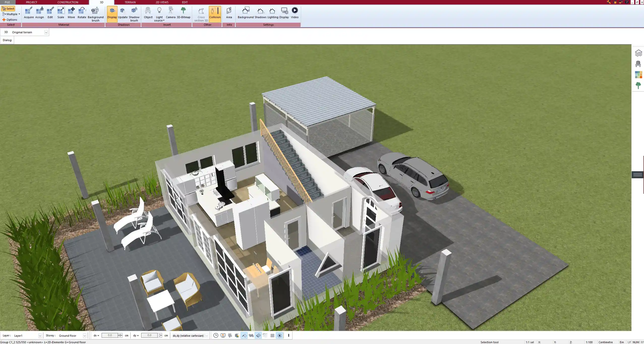
Task: Switch to the TERRAIN ribbon tab
Action: [x=130, y=2]
